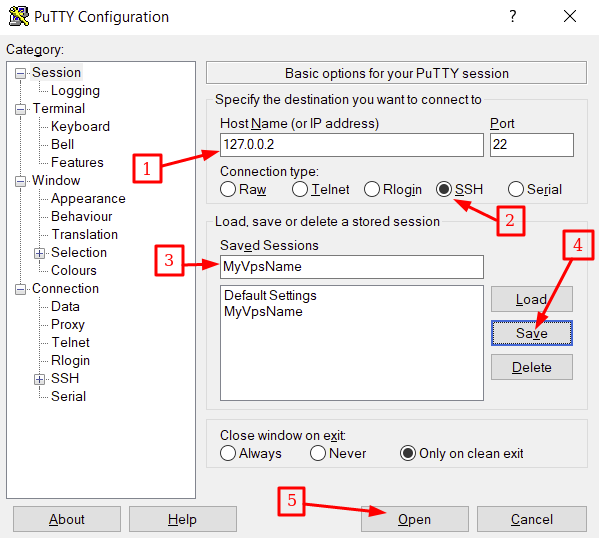Image resolution: width=599 pixels, height=538 pixels.
Task: Choose the Telnet connection type
Action: pos(300,189)
